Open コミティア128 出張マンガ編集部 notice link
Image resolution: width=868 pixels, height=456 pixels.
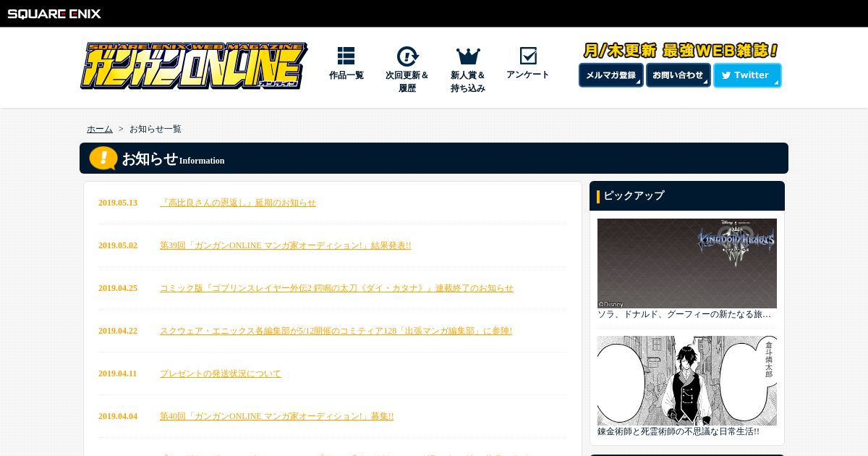click(x=336, y=331)
